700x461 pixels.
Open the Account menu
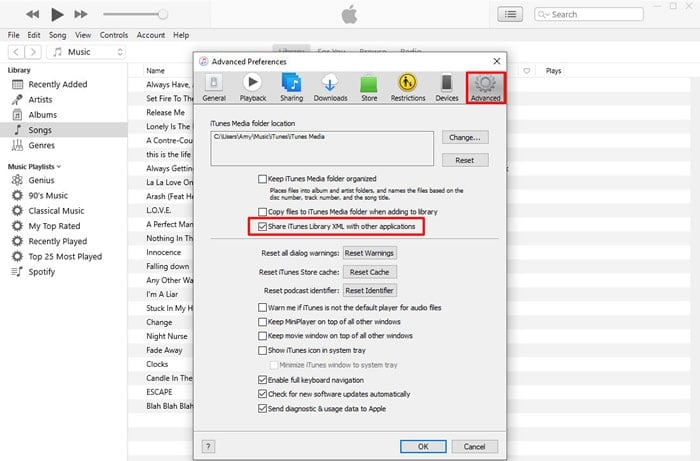[150, 35]
